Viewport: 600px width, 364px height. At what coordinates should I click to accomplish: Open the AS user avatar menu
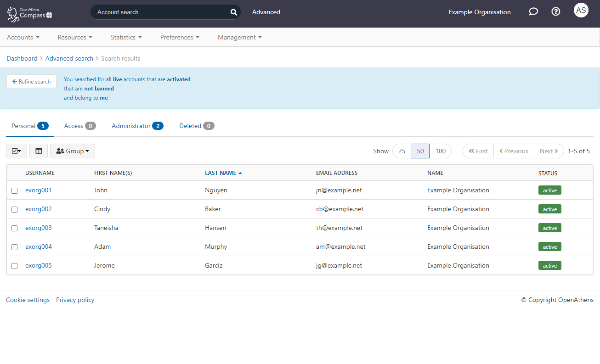(581, 10)
